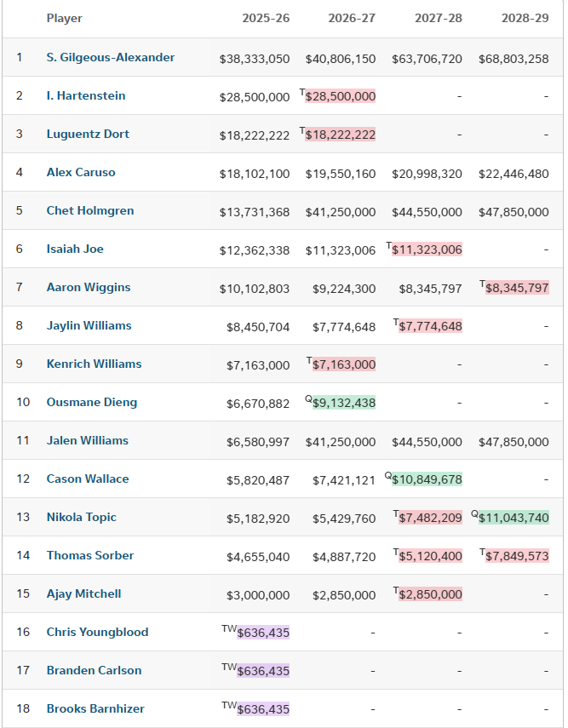Select the 2028-29 column header

pyautogui.click(x=525, y=19)
